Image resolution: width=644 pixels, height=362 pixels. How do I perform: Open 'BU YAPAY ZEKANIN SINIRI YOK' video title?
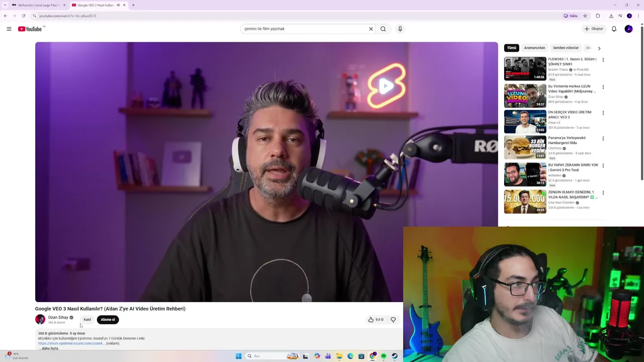pyautogui.click(x=573, y=167)
